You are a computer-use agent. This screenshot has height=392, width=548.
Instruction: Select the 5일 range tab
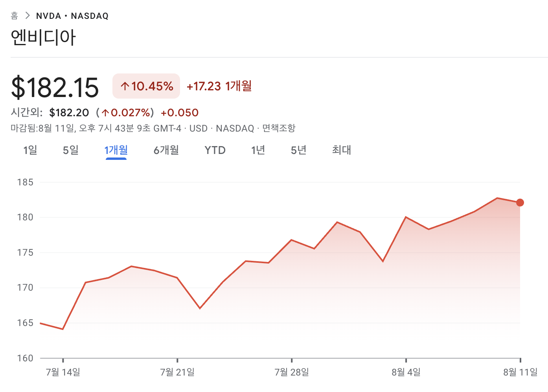pyautogui.click(x=71, y=150)
